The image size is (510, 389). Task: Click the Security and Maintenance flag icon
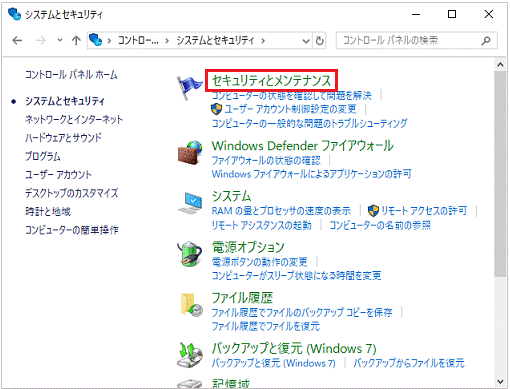[x=189, y=87]
